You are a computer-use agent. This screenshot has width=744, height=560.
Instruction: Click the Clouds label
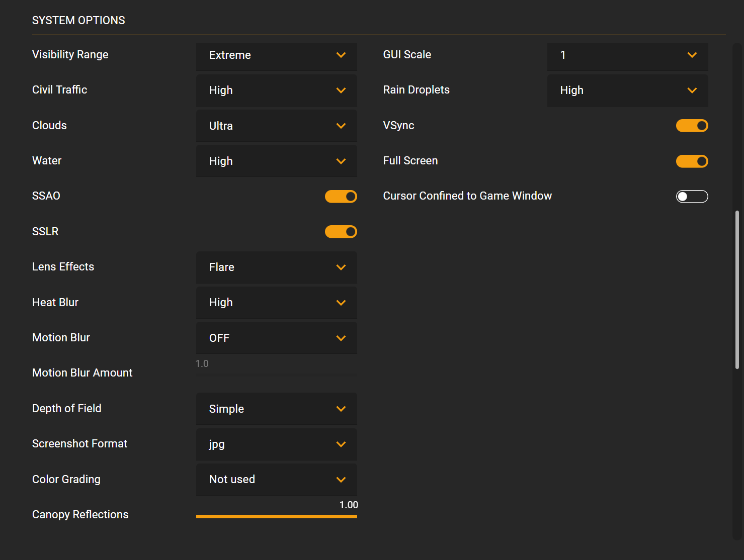[49, 126]
